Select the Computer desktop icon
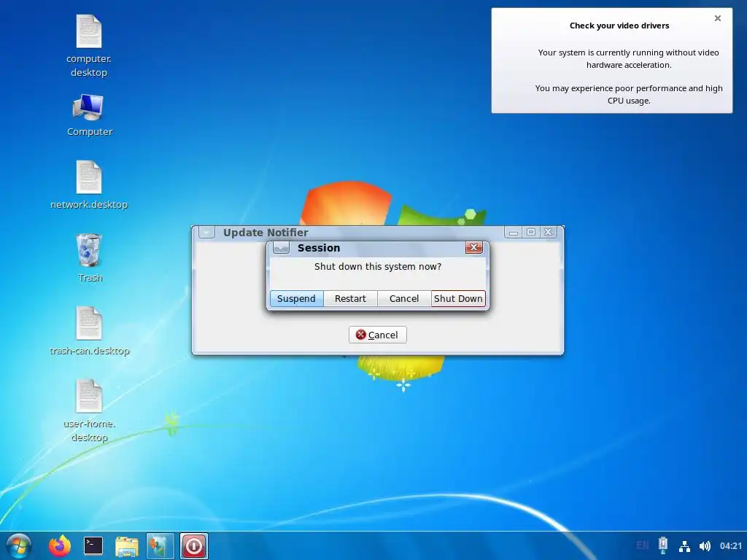The image size is (747, 560). click(88, 107)
